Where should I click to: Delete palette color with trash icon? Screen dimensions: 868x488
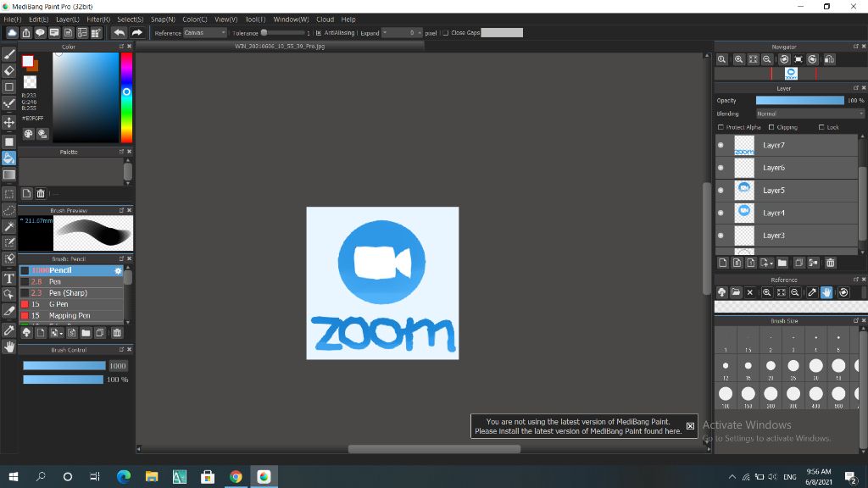coord(41,193)
